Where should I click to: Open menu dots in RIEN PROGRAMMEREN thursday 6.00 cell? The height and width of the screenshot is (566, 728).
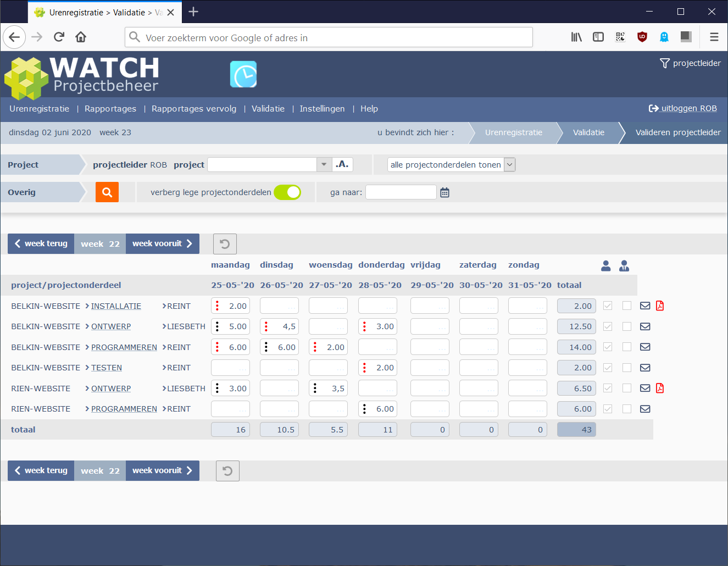click(x=364, y=409)
